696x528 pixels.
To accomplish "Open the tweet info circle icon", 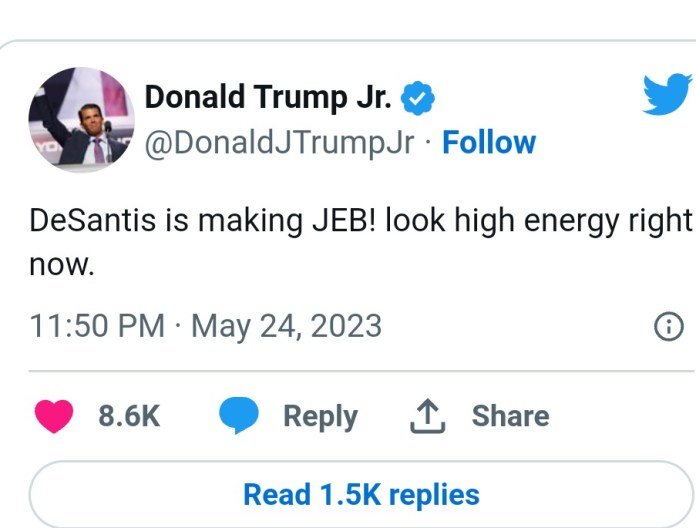I will 667,326.
